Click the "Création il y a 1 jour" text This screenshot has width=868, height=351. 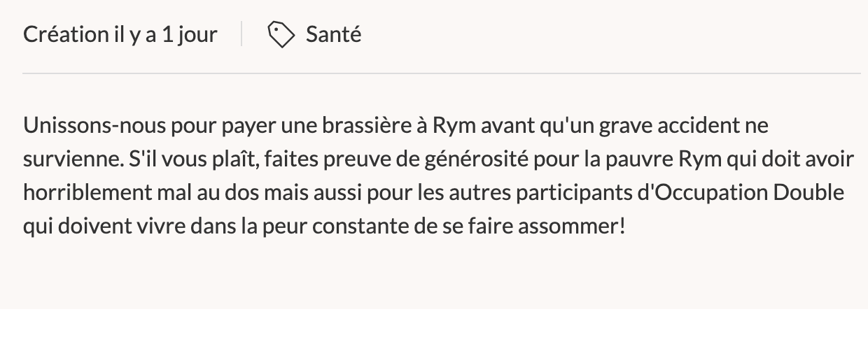coord(120,34)
